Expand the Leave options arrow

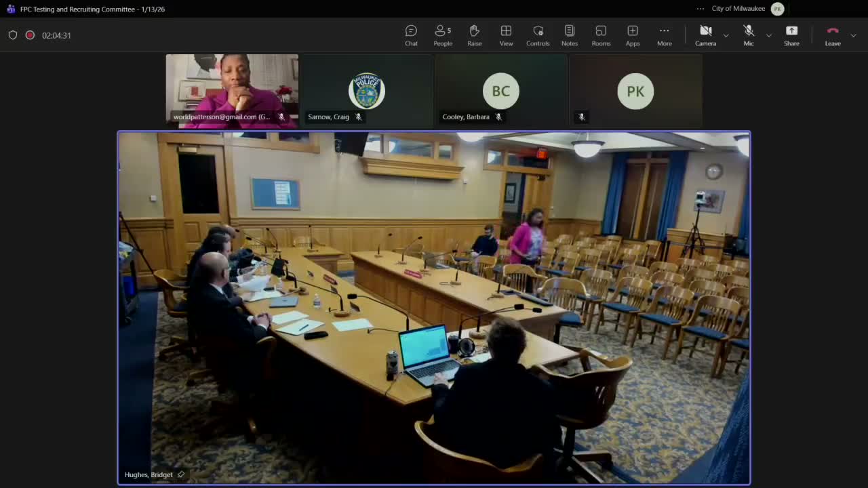point(853,35)
